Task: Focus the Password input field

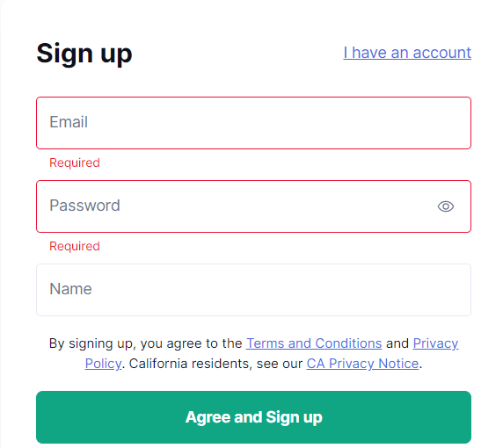Action: 253,206
